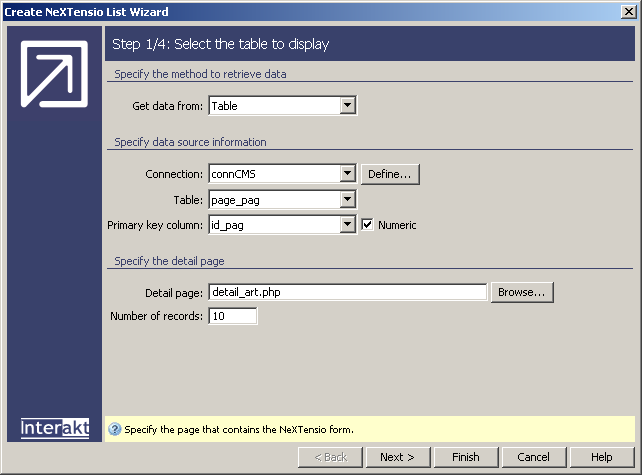Click the wizard arrow logo icon
This screenshot has height=475, width=642.
pos(54,76)
